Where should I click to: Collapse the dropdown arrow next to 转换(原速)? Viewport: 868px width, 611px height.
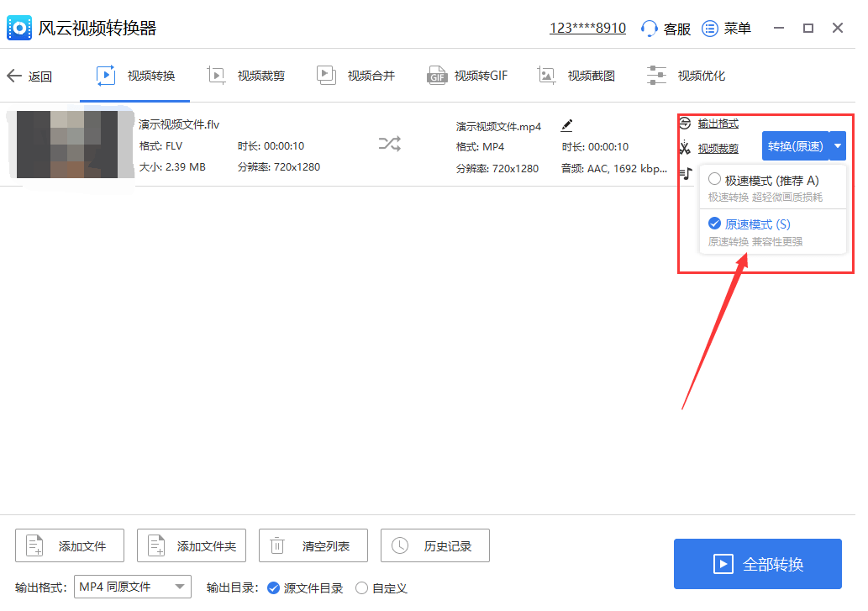tap(838, 146)
